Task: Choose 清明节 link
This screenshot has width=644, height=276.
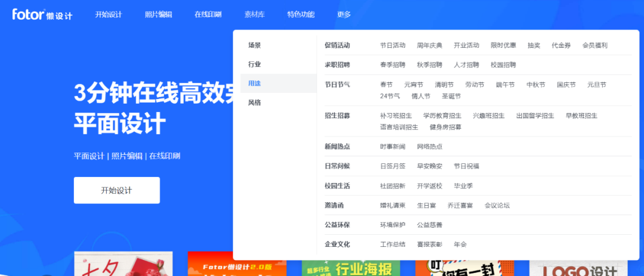Action: click(444, 85)
